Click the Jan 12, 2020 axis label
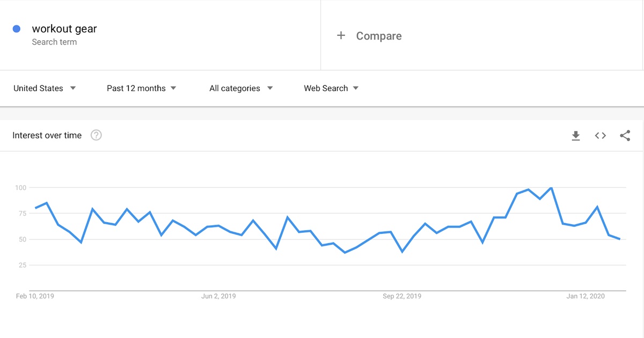This screenshot has height=338, width=644. [x=586, y=296]
